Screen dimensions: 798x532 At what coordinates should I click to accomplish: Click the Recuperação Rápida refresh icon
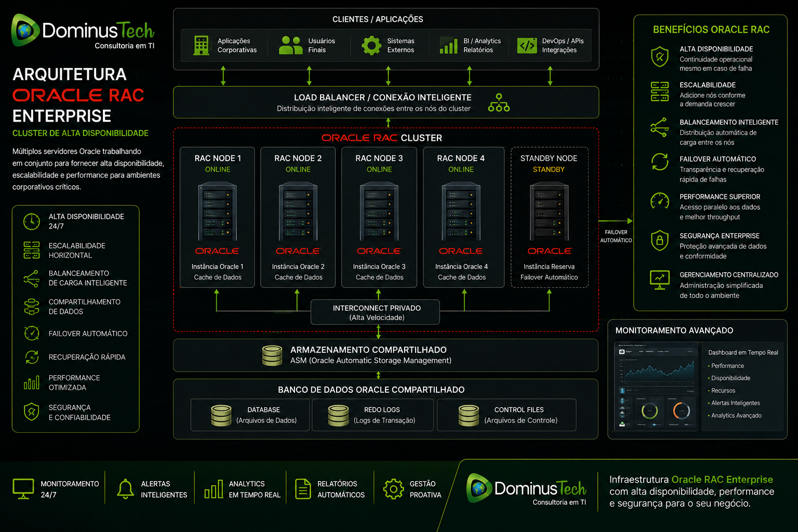pos(32,357)
